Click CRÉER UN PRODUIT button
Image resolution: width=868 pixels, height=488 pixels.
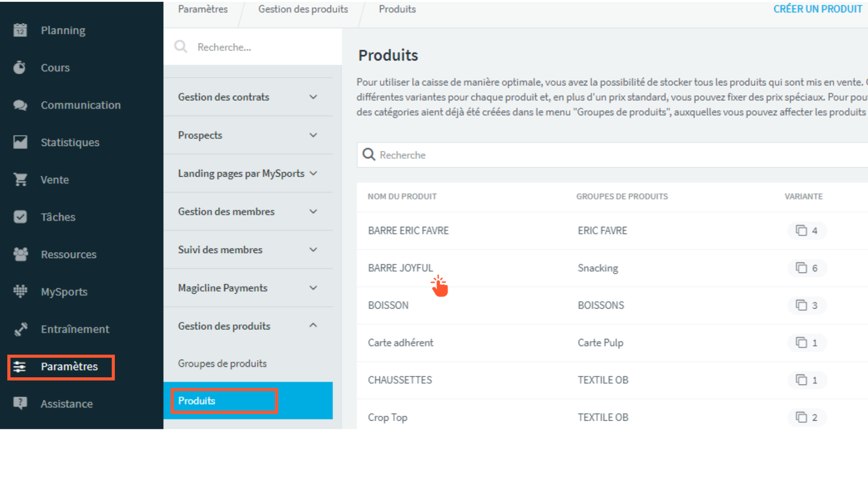tap(818, 9)
